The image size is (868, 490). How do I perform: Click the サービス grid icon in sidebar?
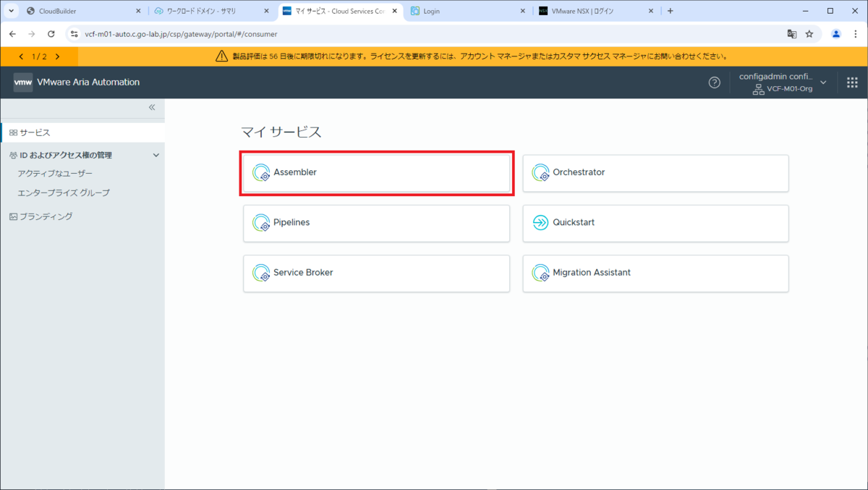pyautogui.click(x=13, y=132)
